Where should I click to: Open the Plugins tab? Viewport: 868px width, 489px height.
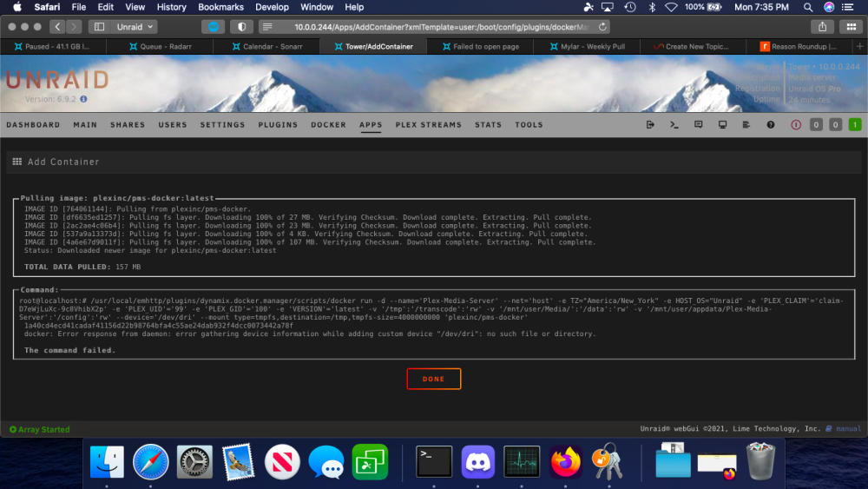click(278, 125)
